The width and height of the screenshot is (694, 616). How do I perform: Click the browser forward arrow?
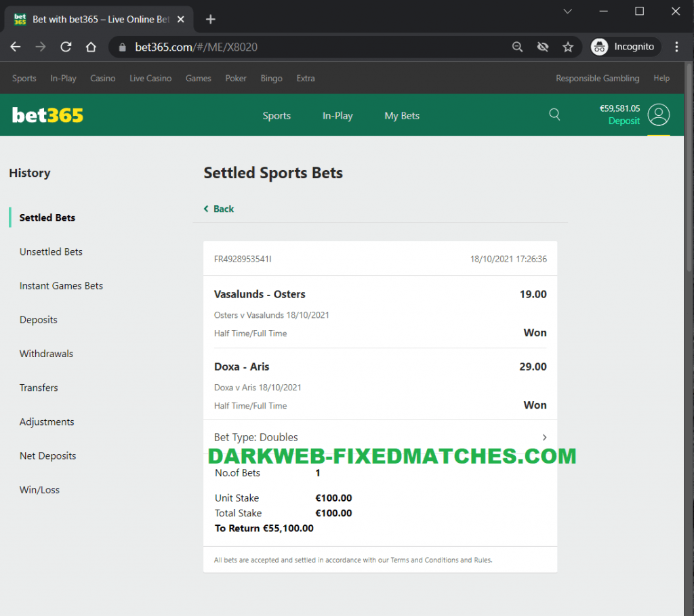[x=40, y=47]
